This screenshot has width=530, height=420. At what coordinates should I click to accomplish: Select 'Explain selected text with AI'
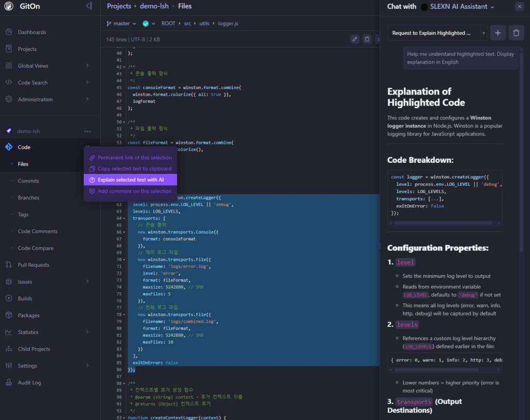(130, 180)
